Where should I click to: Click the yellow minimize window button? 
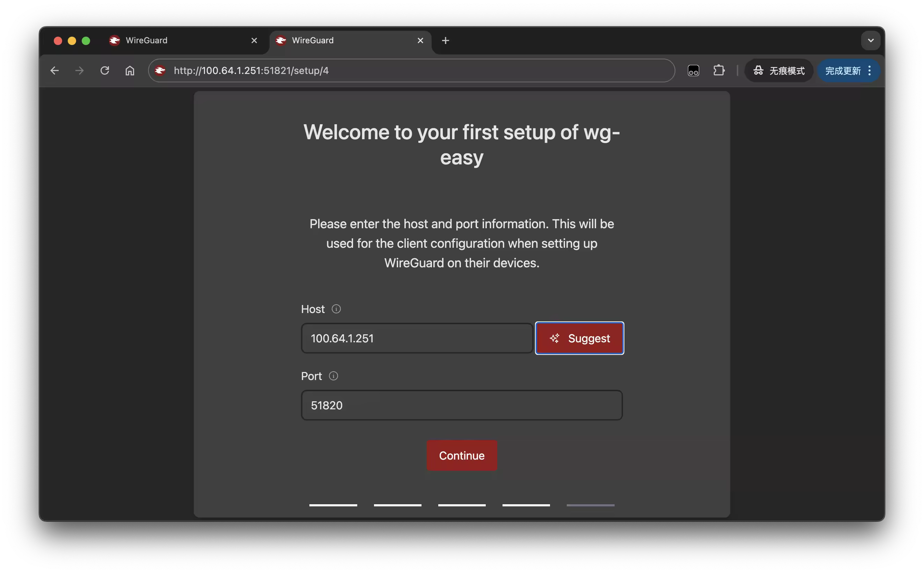[72, 40]
